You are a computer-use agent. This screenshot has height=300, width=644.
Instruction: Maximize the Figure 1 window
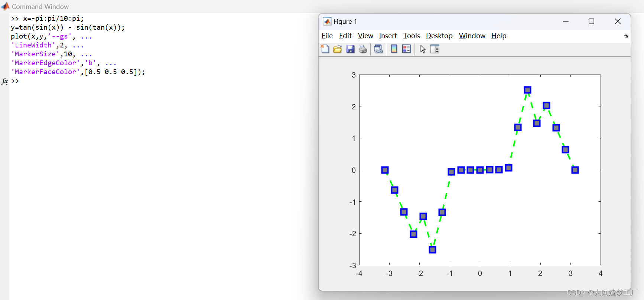pos(591,22)
